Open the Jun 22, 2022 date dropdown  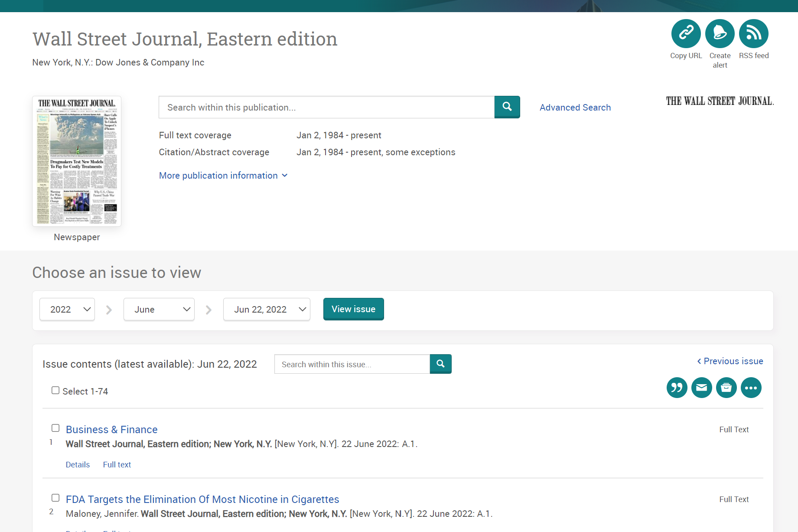[x=266, y=309]
